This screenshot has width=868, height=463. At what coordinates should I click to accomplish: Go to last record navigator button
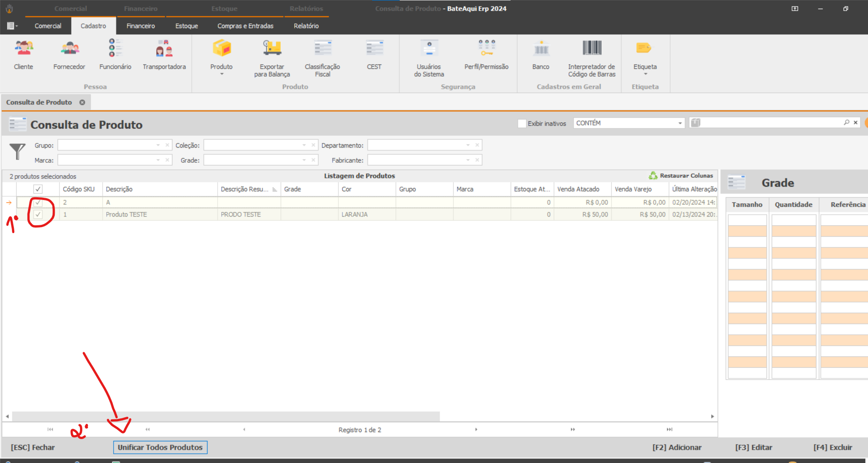669,429
